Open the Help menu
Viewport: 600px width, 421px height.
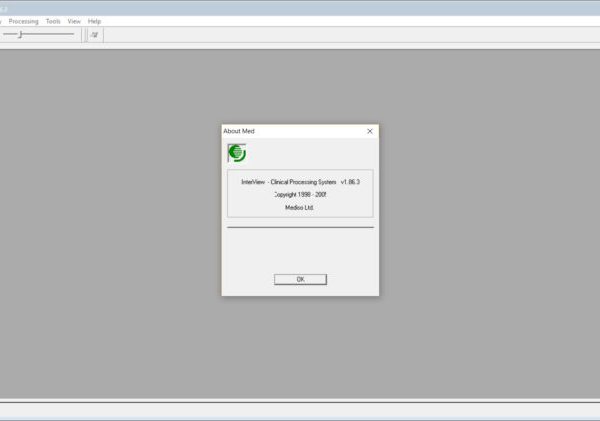click(94, 21)
